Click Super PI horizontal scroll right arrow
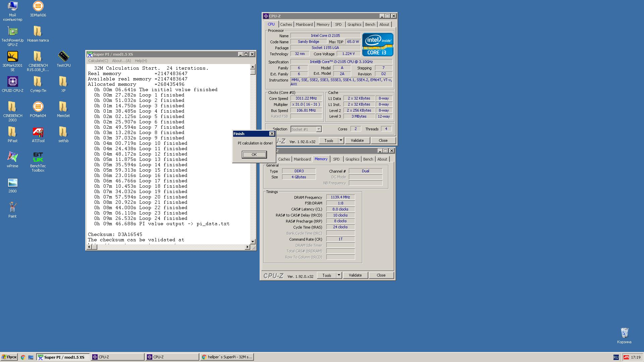 248,247
